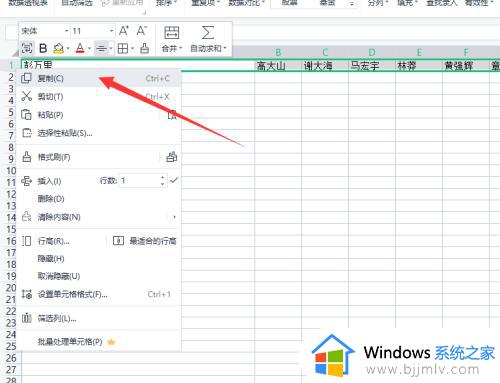The width and height of the screenshot is (500, 383).
Task: Click the red font color A icon
Action: [80, 49]
